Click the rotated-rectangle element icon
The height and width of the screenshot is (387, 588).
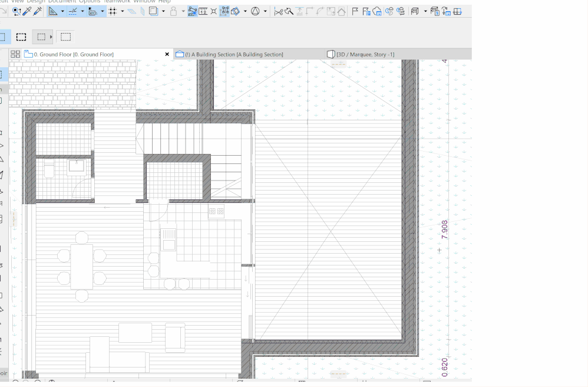(x=235, y=12)
